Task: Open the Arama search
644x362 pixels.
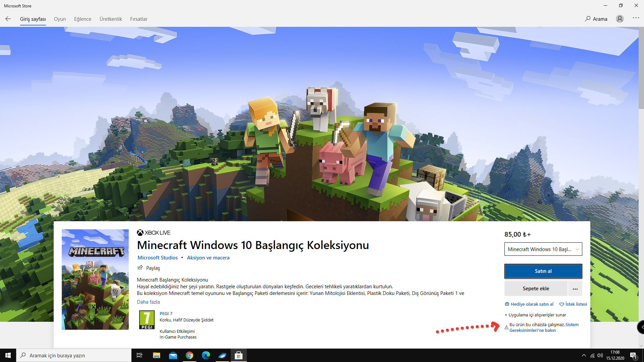Action: click(x=596, y=19)
